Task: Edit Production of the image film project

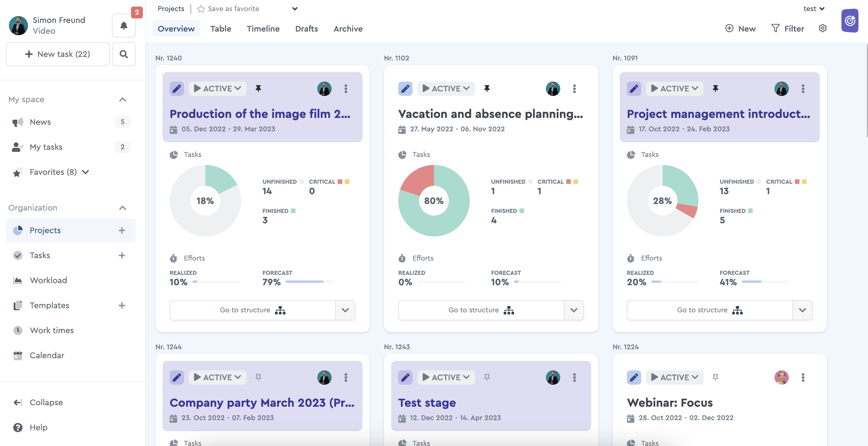Action: [x=177, y=89]
